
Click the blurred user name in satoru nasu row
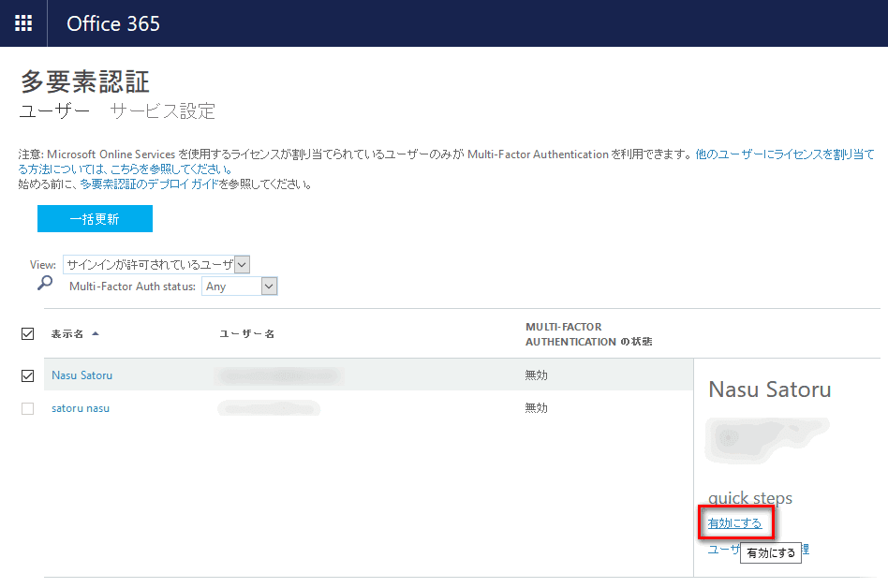pos(269,408)
